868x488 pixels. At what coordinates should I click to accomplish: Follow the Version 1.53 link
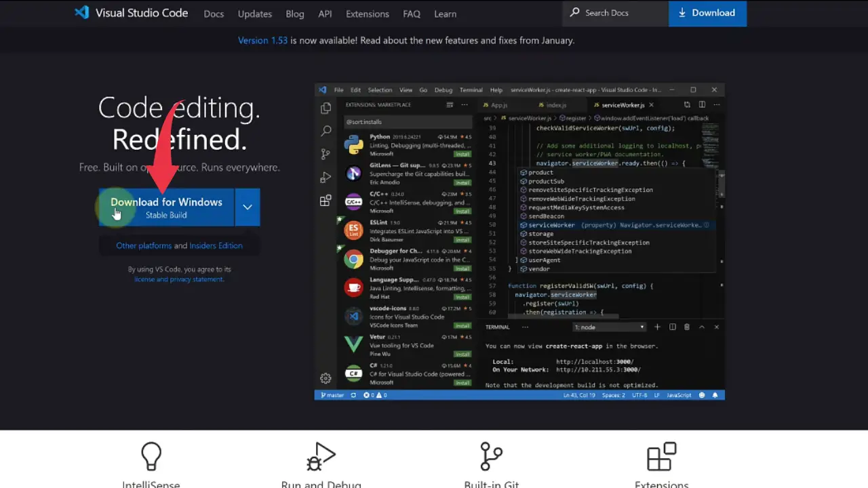pos(263,41)
